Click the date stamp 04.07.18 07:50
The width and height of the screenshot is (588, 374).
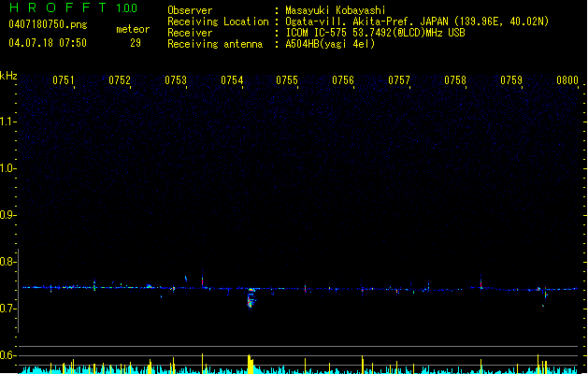(48, 43)
